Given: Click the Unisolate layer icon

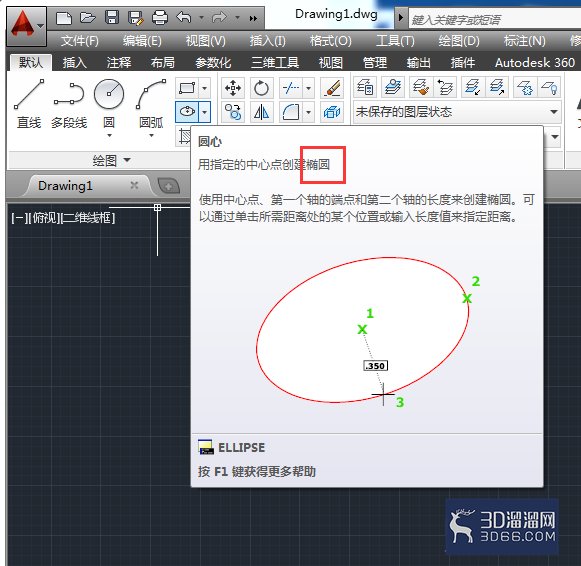Looking at the screenshot, I should 497,87.
